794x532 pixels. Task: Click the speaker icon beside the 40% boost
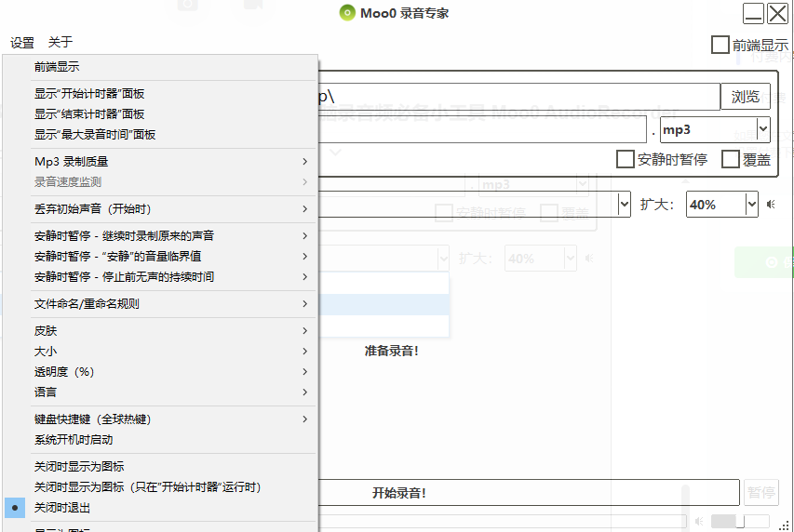[771, 205]
